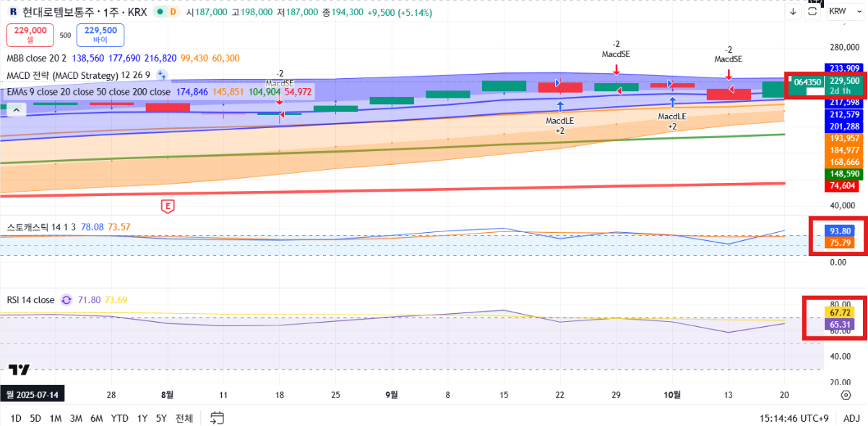
Task: Select the 5Y time range
Action: click(x=161, y=417)
